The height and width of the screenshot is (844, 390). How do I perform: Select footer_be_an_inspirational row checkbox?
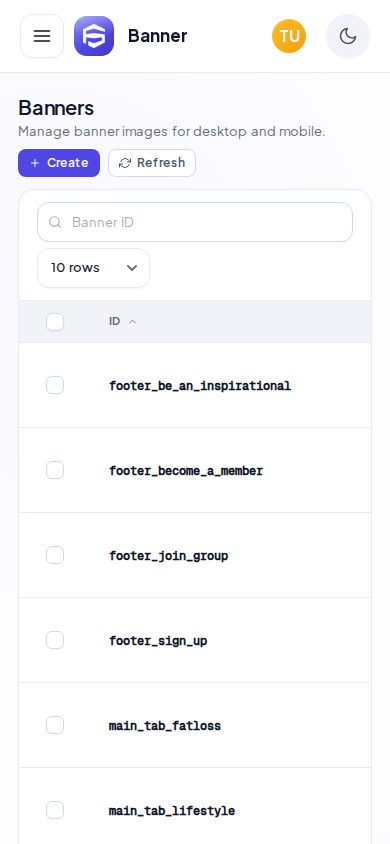click(x=55, y=385)
